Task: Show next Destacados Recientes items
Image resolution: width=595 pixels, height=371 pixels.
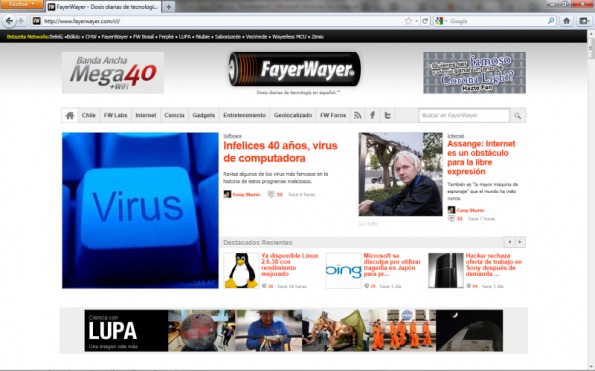Action: tap(520, 242)
